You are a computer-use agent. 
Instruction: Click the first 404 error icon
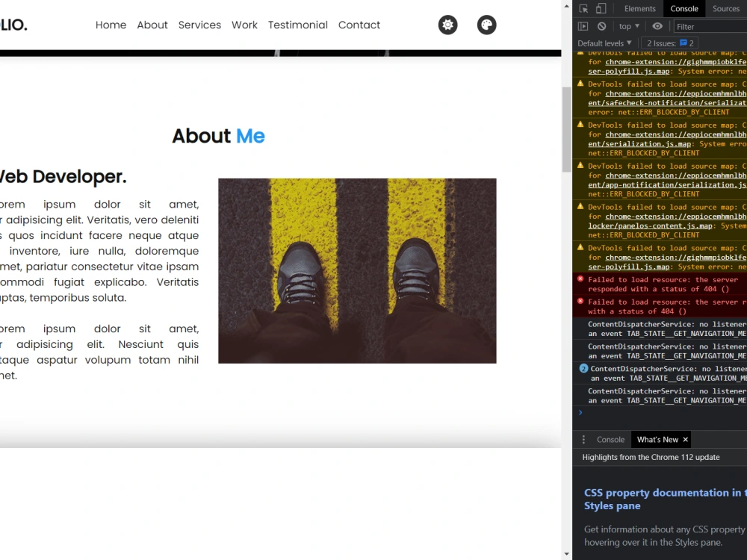[580, 279]
